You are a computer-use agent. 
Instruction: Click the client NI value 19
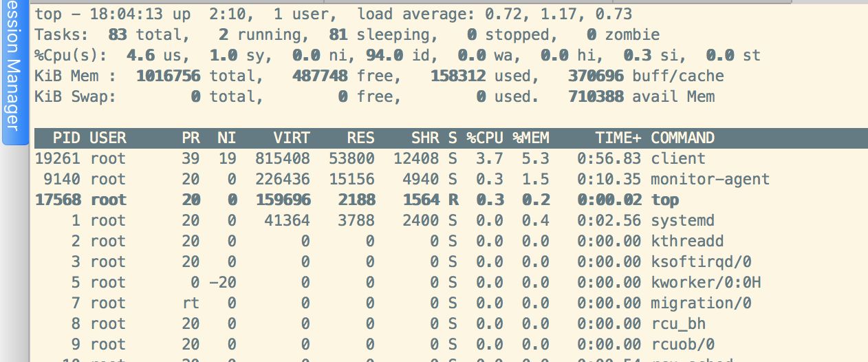click(x=228, y=158)
